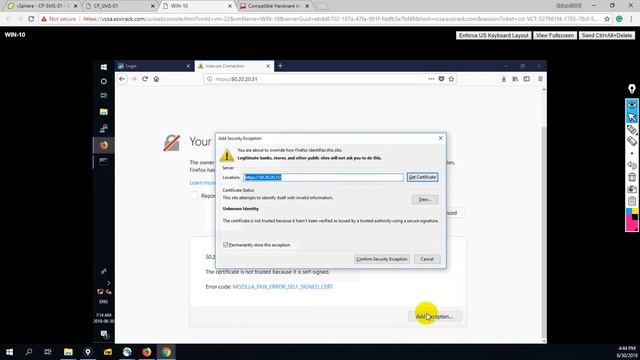Viewport: 640px width, 360px height.
Task: Open the Firefox hamburger menu
Action: (x=540, y=79)
